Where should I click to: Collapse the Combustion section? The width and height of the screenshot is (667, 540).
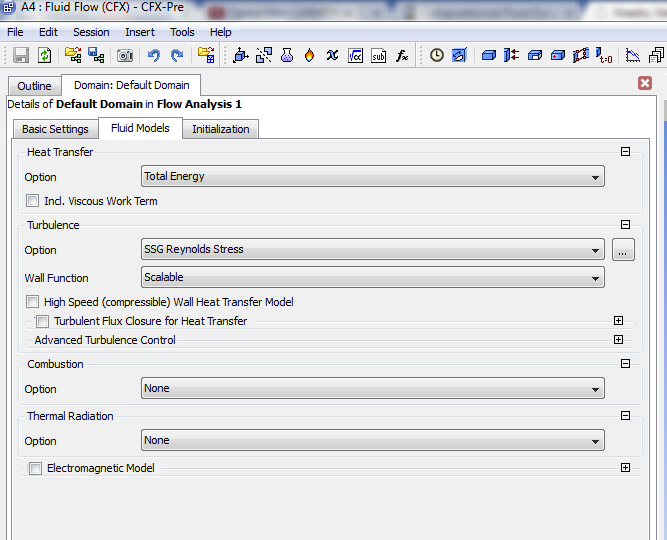click(625, 363)
